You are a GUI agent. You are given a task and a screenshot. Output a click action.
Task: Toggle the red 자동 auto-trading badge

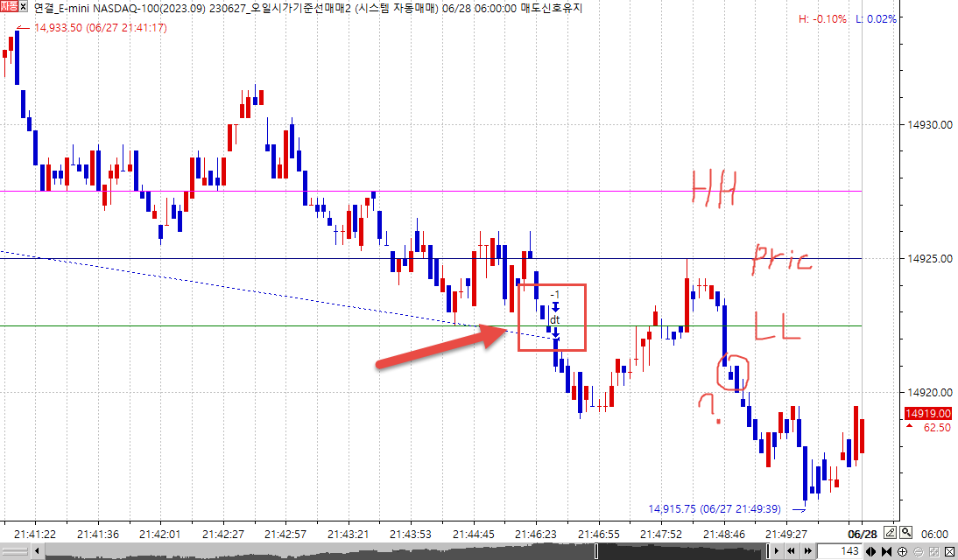click(8, 7)
